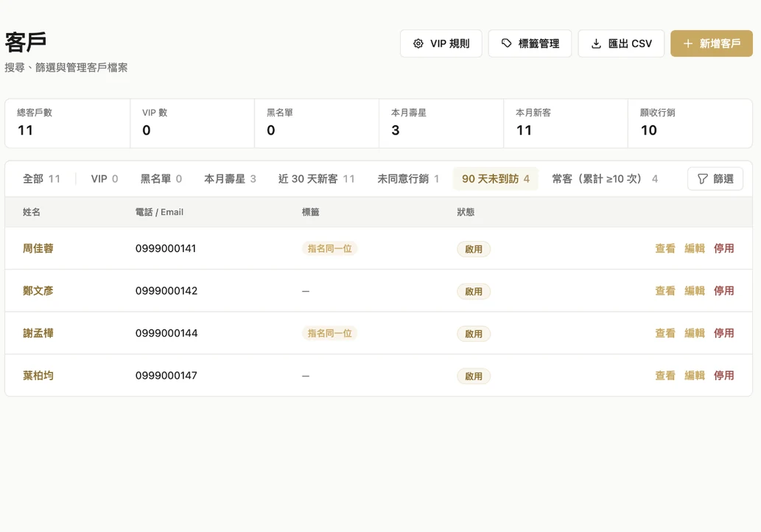Viewport: 761px width, 532px height.
Task: Click 指名同一位 tag on 周佳蓉 row
Action: [329, 248]
